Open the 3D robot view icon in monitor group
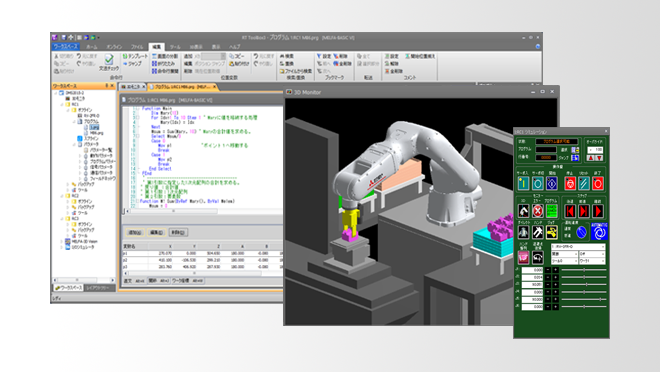The image size is (660, 372). (x=523, y=211)
